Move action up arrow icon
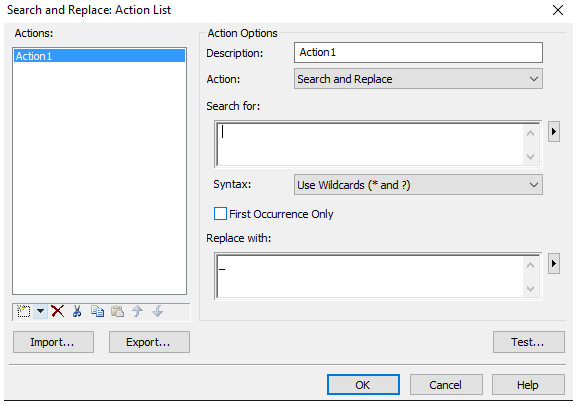578x406 pixels. tap(137, 312)
